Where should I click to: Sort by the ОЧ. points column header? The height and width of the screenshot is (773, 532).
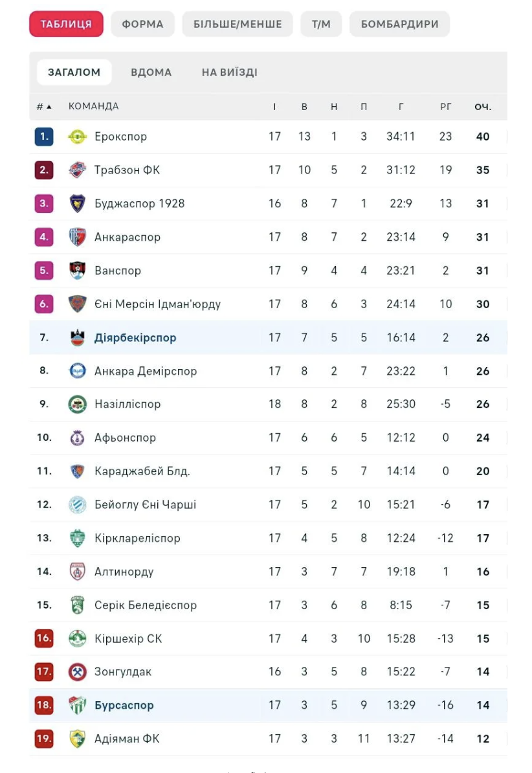(x=483, y=107)
